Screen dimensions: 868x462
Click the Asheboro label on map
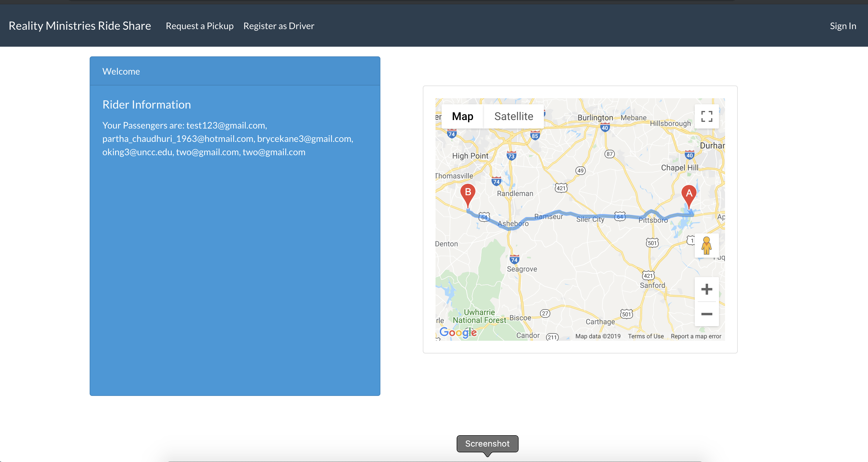(x=513, y=223)
